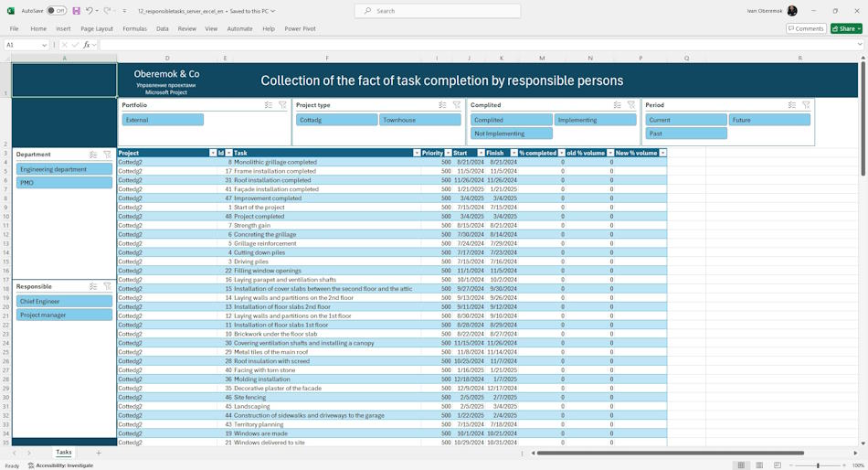Toggle the Cottadg project type item
The width and height of the screenshot is (868, 470).
pos(336,120)
